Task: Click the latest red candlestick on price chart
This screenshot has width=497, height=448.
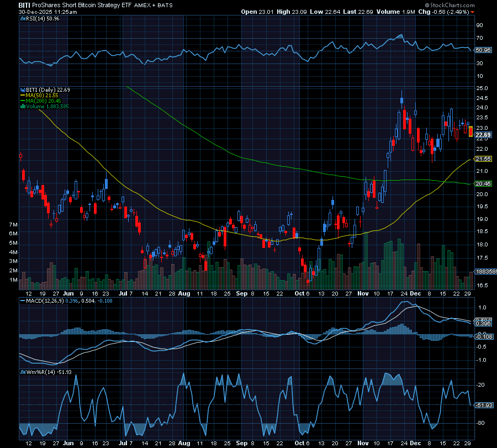Action: pos(470,131)
